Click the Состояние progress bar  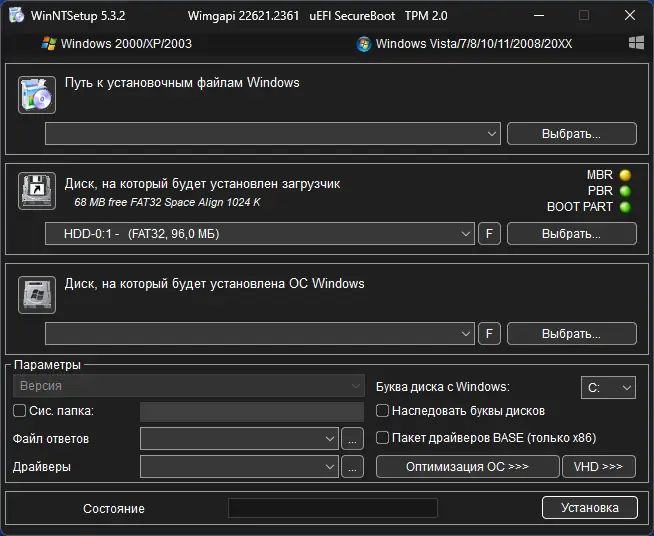pos(333,508)
